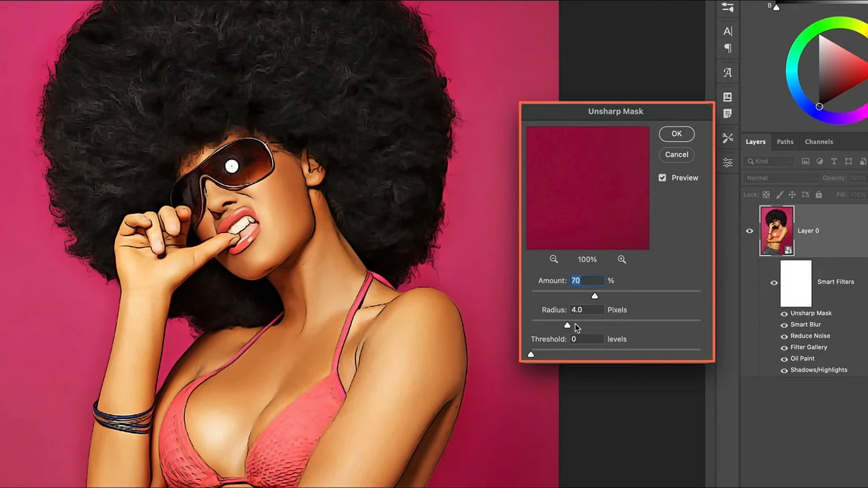
Task: Lock transparent pixels icon
Action: (x=766, y=194)
